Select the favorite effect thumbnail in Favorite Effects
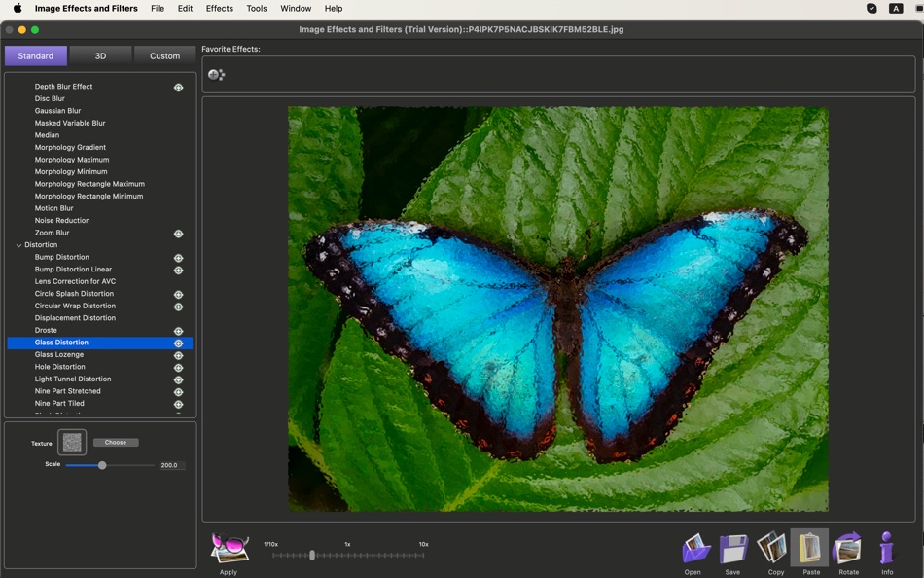This screenshot has height=578, width=924. (216, 73)
